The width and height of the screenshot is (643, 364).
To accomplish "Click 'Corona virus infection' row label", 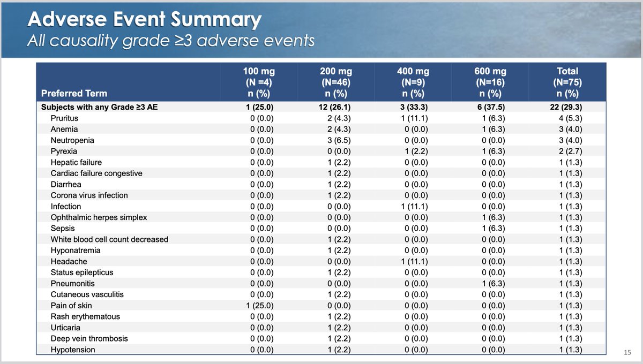I will pyautogui.click(x=89, y=195).
